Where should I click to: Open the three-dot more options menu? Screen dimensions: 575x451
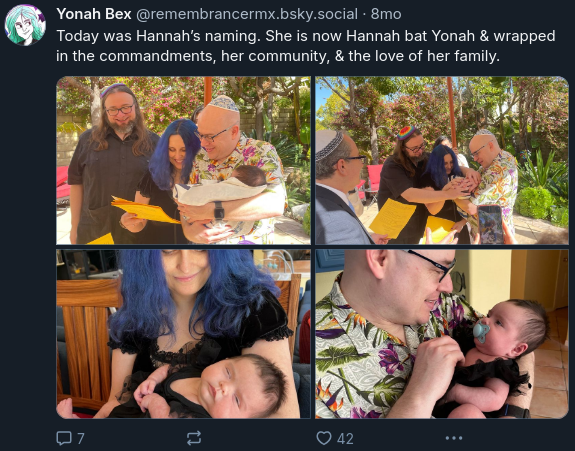click(x=454, y=438)
